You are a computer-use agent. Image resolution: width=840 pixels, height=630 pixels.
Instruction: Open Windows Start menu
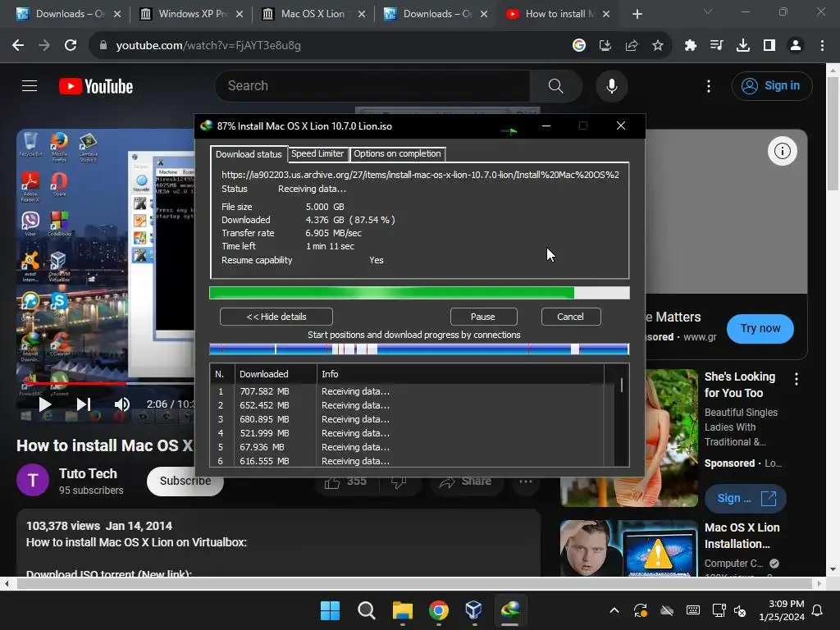click(330, 610)
